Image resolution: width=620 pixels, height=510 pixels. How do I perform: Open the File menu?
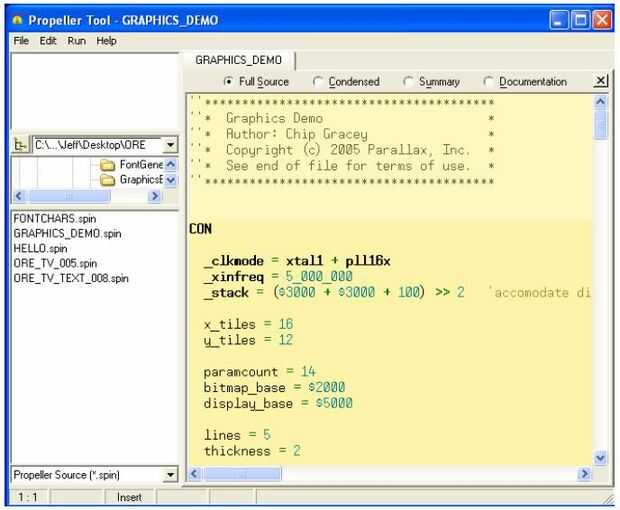(x=21, y=41)
